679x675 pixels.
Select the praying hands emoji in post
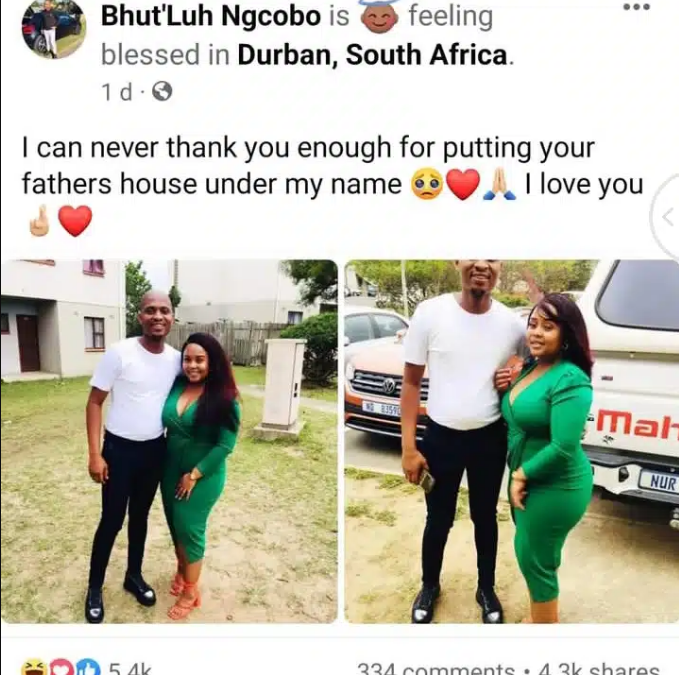pos(499,185)
